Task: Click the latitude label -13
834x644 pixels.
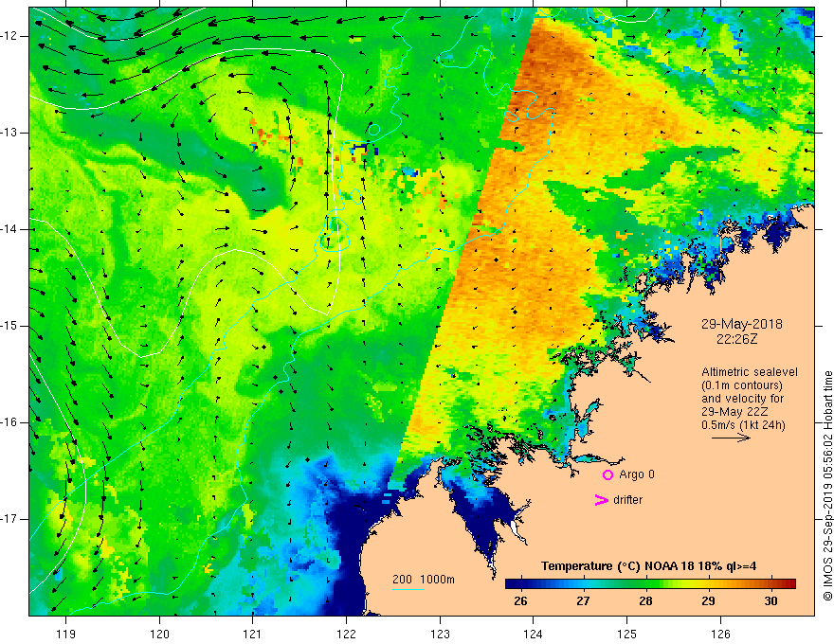Action: [x=10, y=133]
